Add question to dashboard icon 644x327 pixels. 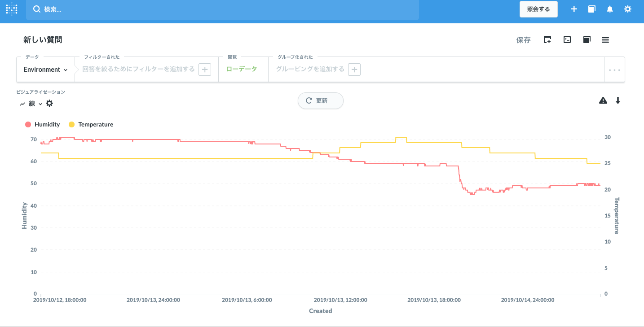[547, 40]
